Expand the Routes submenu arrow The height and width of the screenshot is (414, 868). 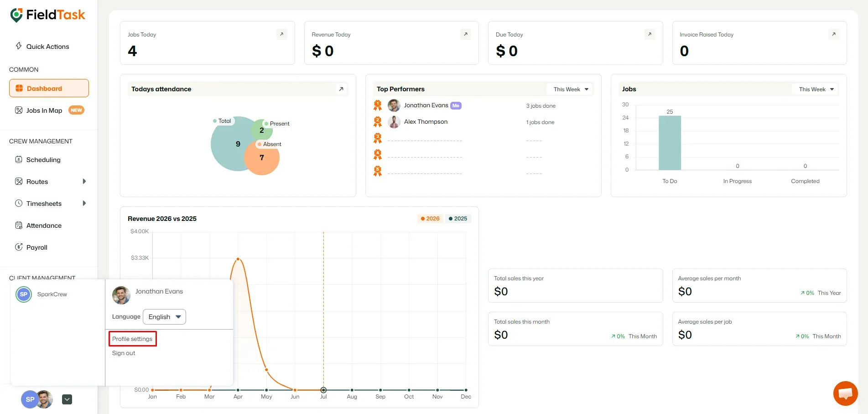click(x=84, y=181)
